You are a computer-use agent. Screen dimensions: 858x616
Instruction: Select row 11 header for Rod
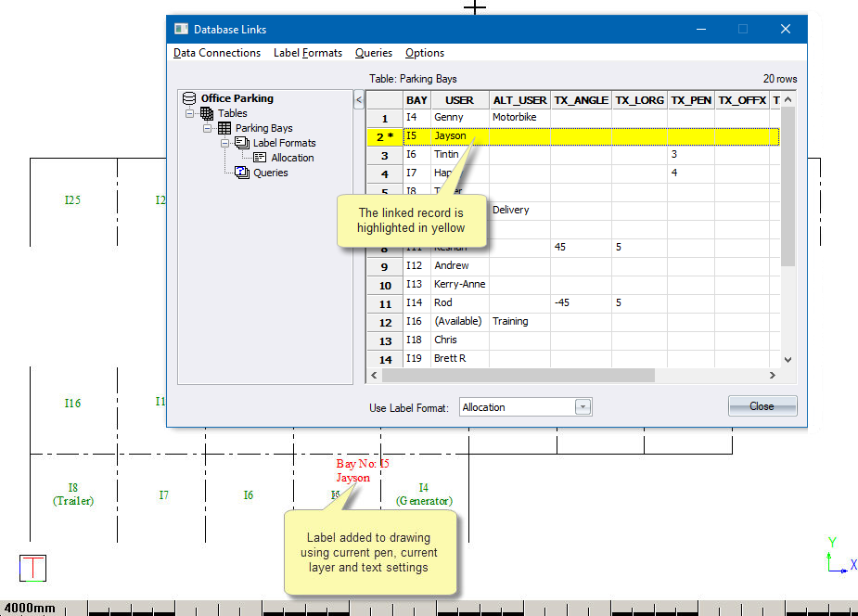(385, 303)
